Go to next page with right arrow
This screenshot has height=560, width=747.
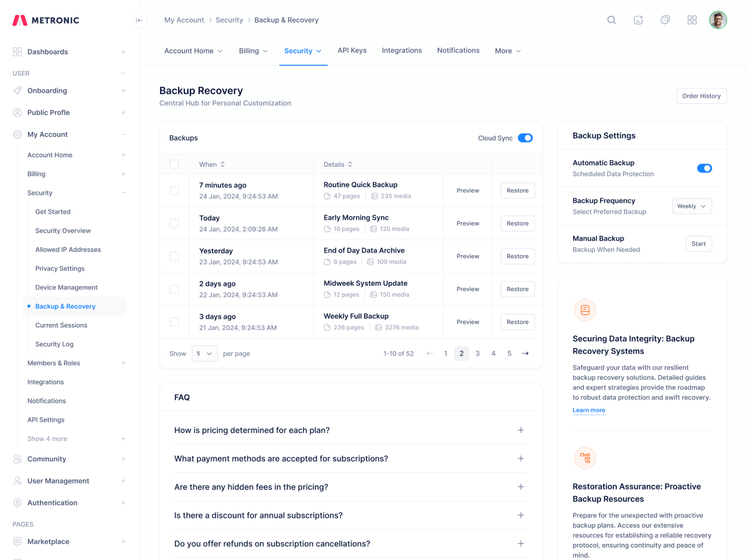click(x=525, y=353)
